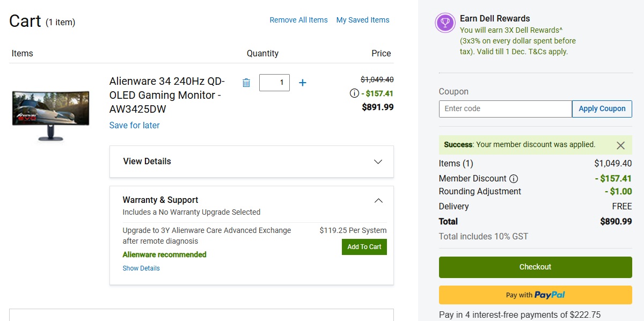Expand the View Details section
Viewport: 644px width, 321px height.
click(x=378, y=162)
